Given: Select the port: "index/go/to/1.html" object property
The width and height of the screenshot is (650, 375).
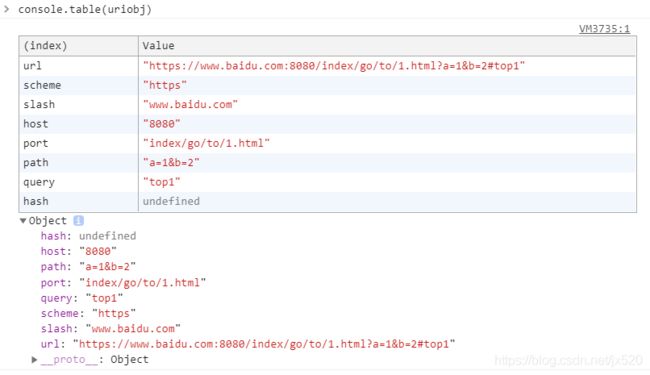Looking at the screenshot, I should 123,283.
